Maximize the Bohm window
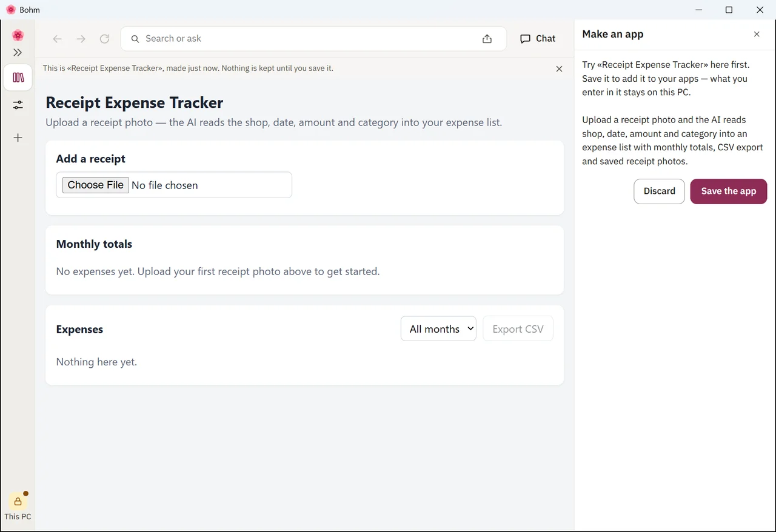Screen dimensions: 776x532 coord(729,10)
